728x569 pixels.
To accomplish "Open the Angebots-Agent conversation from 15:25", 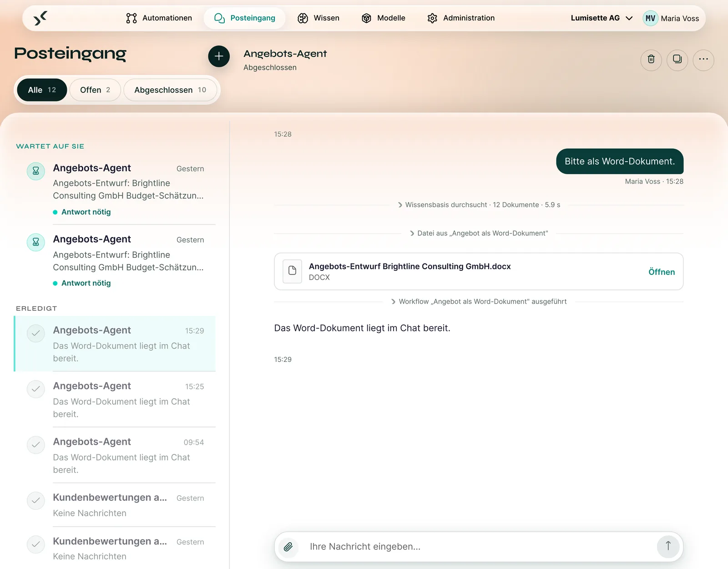I will (x=115, y=399).
